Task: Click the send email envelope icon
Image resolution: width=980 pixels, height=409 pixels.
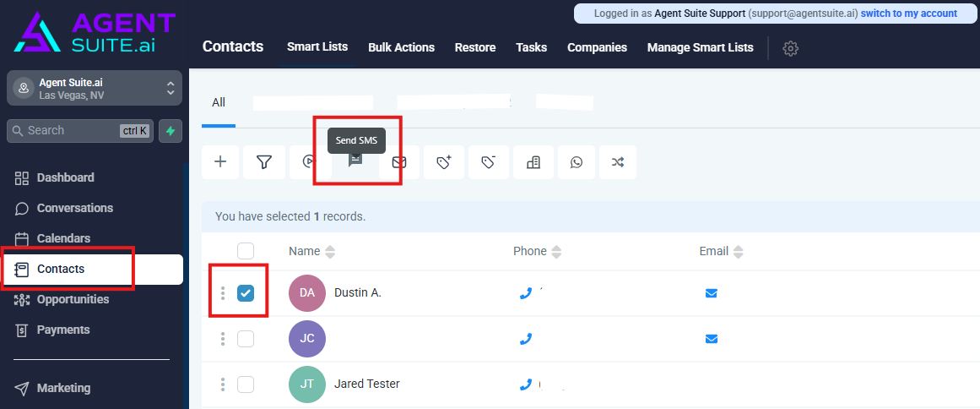Action: point(398,162)
